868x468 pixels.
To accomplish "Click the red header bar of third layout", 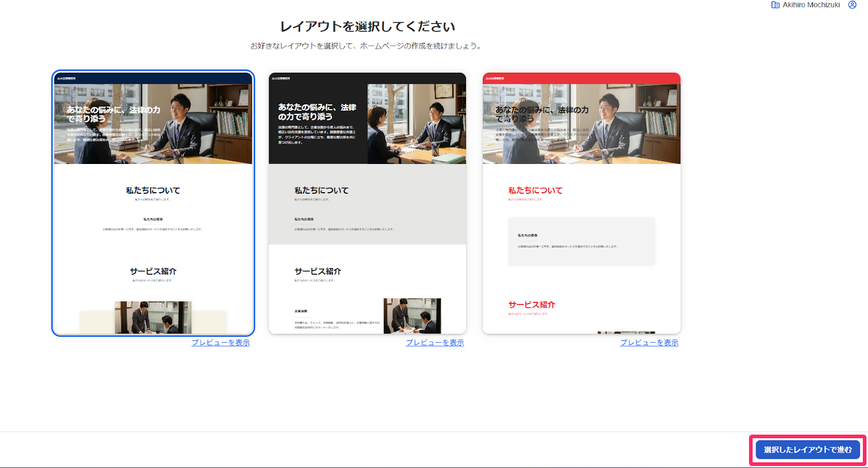I will point(582,78).
